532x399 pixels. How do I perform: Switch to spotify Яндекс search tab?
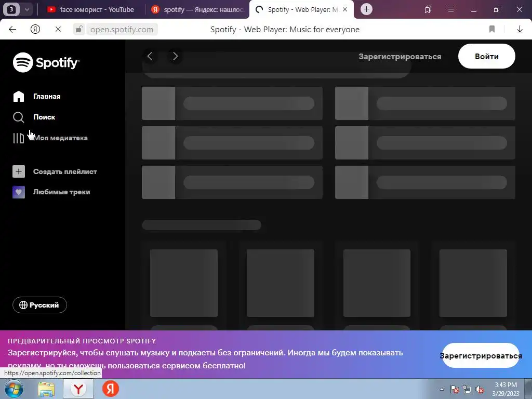pyautogui.click(x=198, y=9)
